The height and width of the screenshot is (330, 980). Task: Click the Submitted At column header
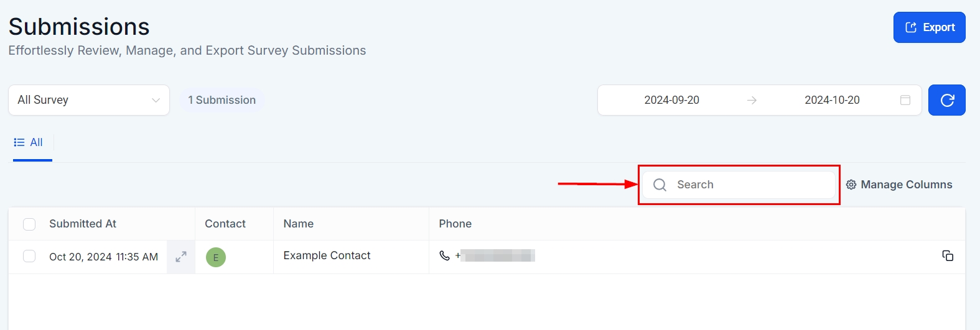(83, 224)
